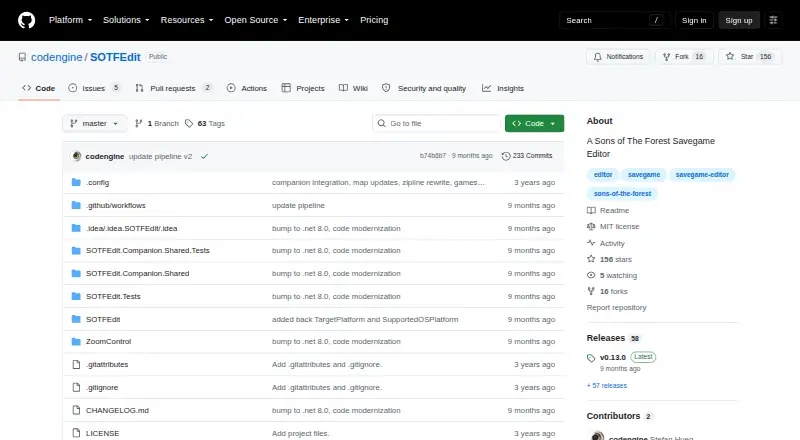Open the SOTFEdit.Companion.Shared folder
Screen dimensions: 800x440
[137, 274]
